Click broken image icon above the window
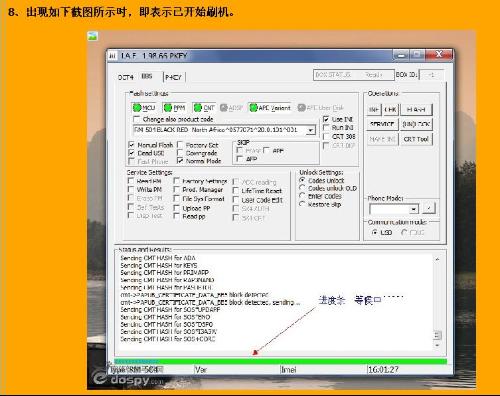Screen dimensions: 500x396 (92, 36)
